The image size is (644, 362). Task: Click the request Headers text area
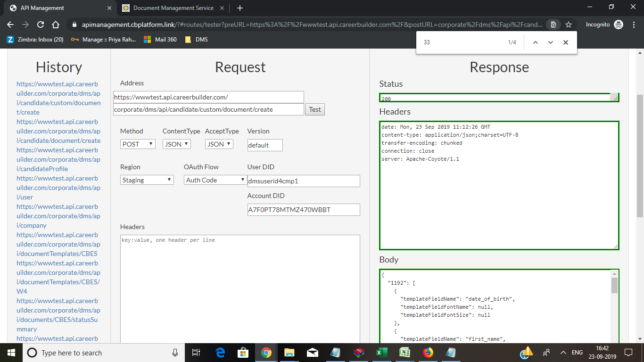240,288
